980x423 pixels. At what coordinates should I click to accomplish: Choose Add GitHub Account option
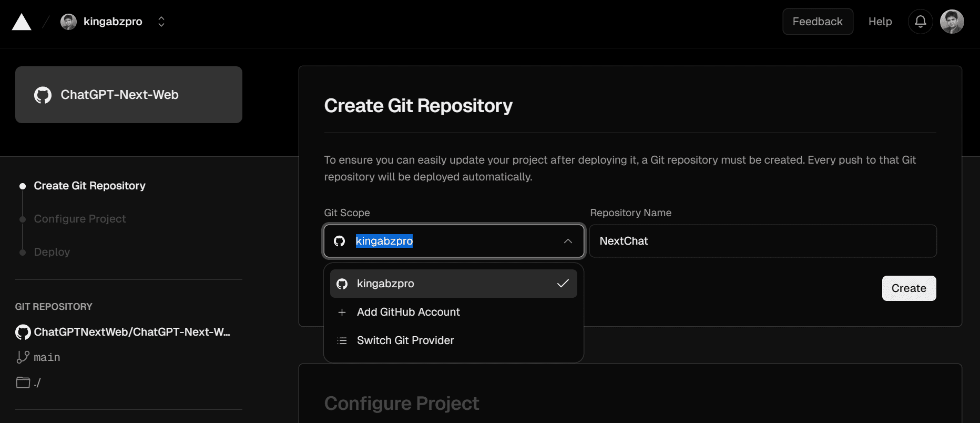454,312
